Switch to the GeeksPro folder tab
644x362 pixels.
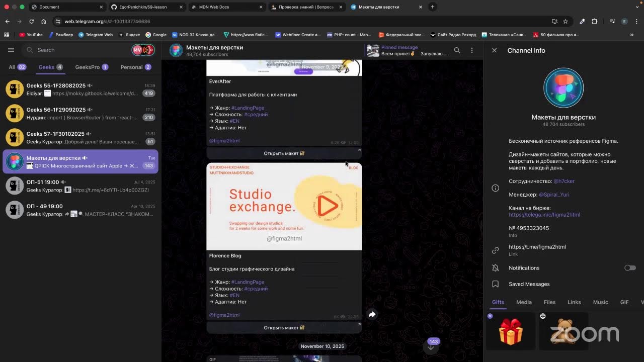pos(92,67)
